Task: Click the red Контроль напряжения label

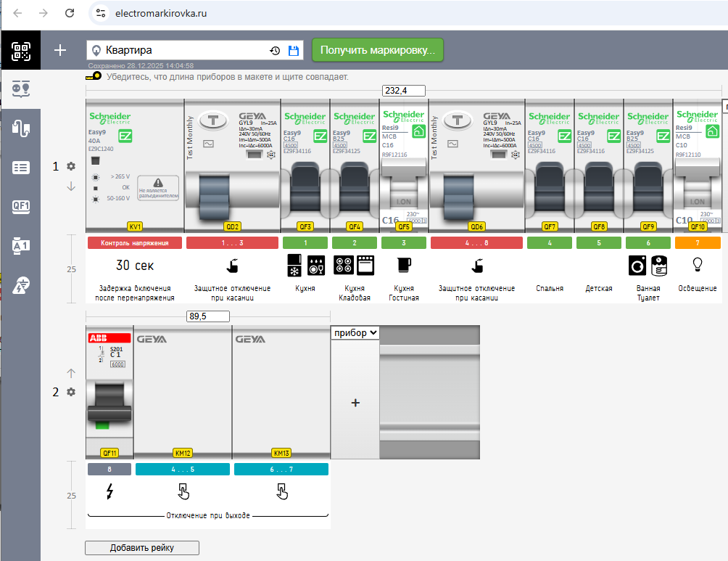Action: click(x=135, y=243)
